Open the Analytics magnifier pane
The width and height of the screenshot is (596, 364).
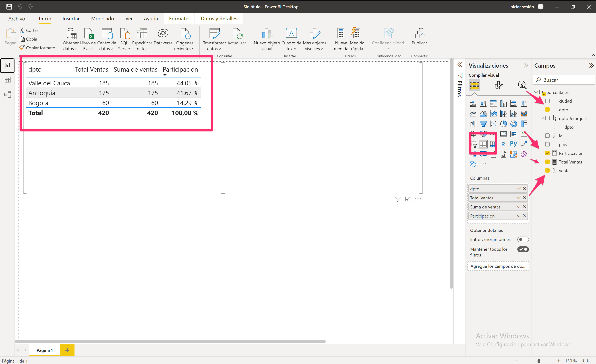tap(522, 85)
